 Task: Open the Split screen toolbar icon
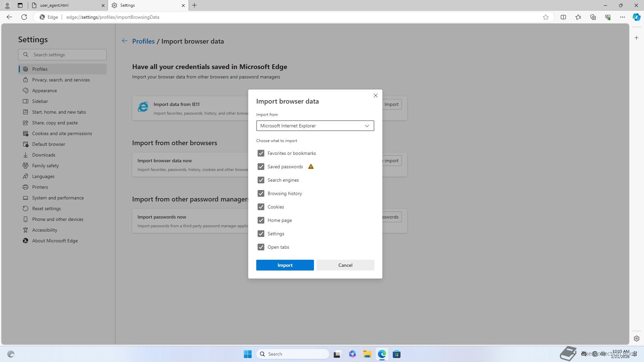pyautogui.click(x=563, y=17)
